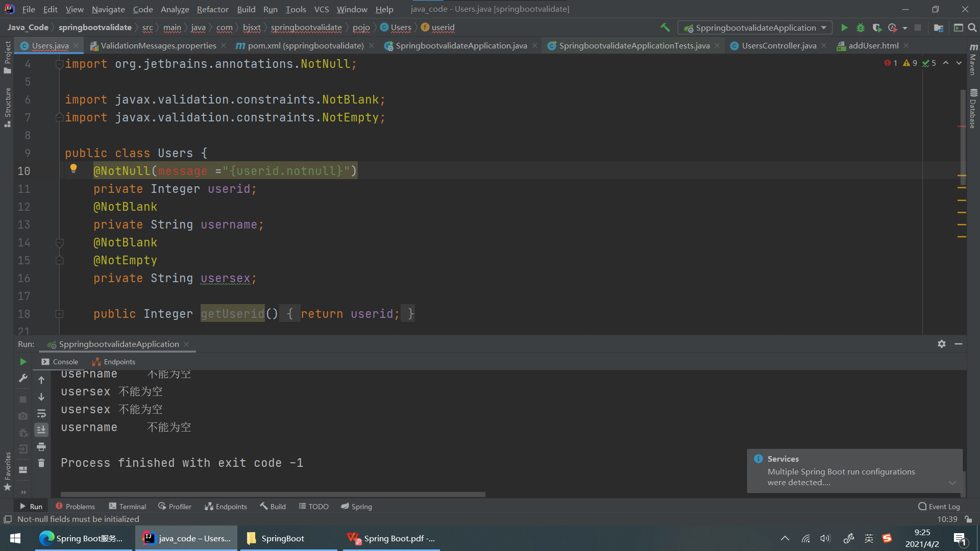Go to previous highlighted error arrow
980x551 pixels.
946,63
